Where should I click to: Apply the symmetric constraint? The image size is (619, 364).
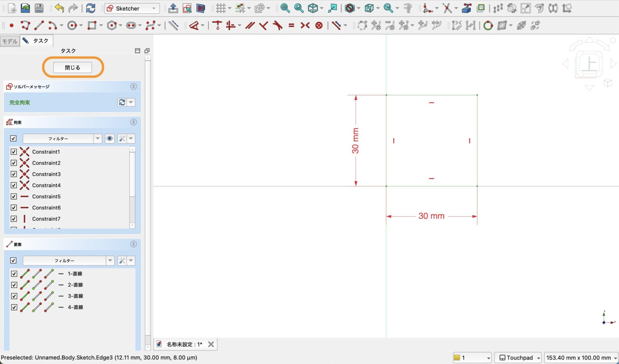305,25
